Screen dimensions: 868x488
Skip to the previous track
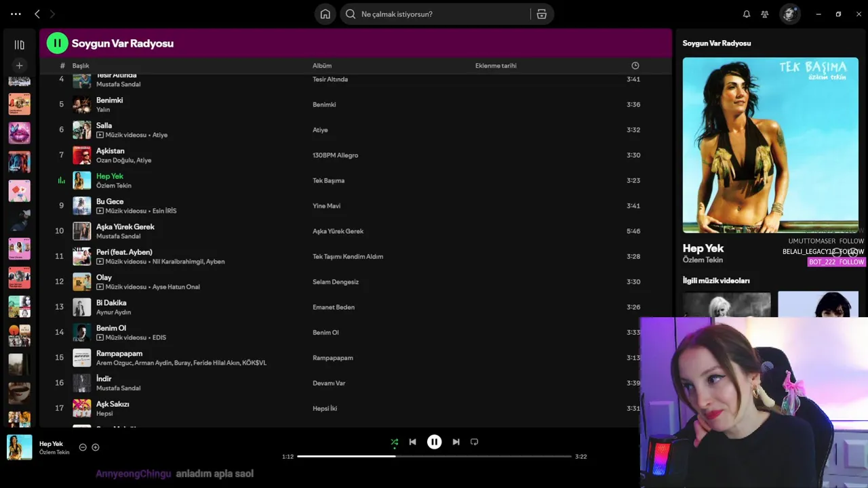click(412, 442)
